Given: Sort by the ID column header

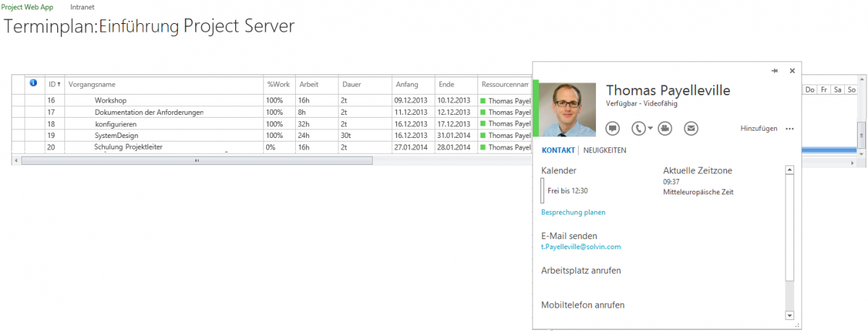Looking at the screenshot, I should click(54, 85).
